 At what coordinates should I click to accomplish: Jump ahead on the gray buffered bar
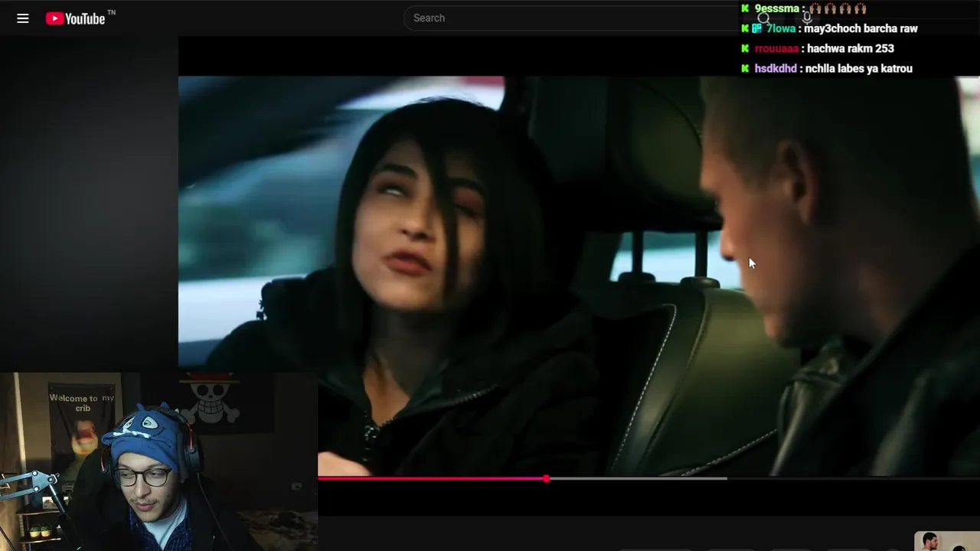(638, 479)
